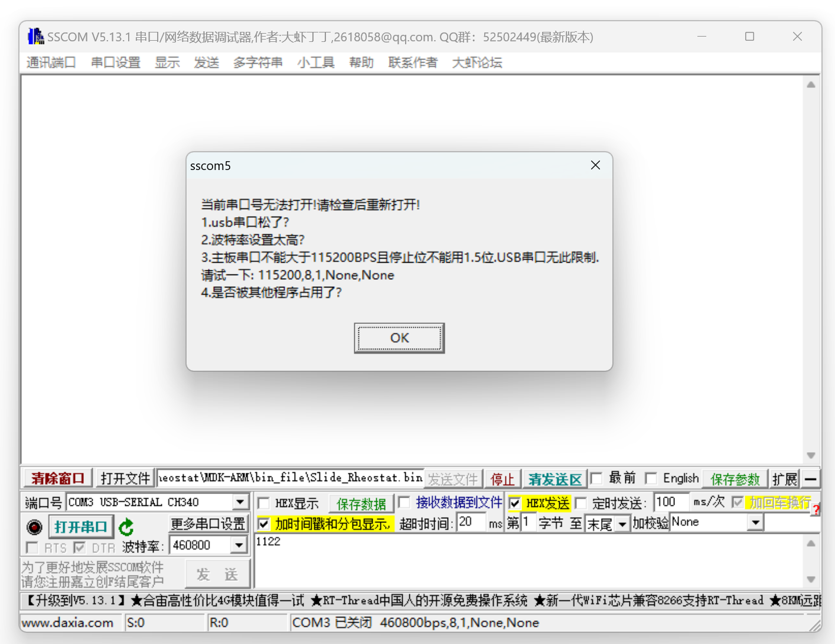Image resolution: width=835 pixels, height=644 pixels.
Task: Open the 帮助 menu
Action: pyautogui.click(x=361, y=63)
